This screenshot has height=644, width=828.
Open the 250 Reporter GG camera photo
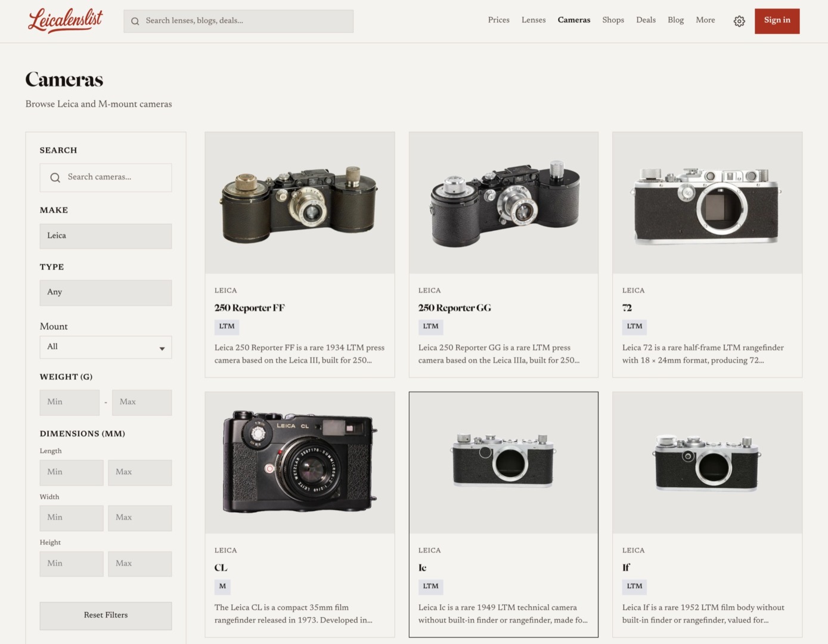pyautogui.click(x=504, y=203)
